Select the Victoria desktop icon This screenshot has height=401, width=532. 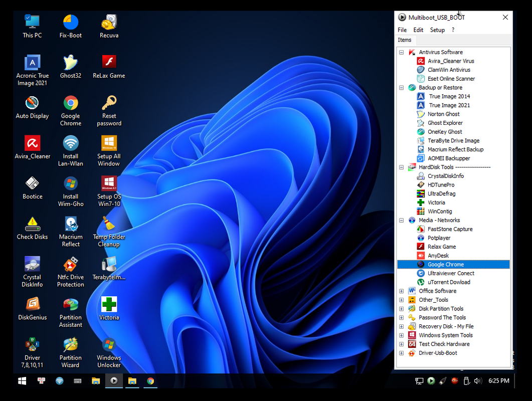109,309
